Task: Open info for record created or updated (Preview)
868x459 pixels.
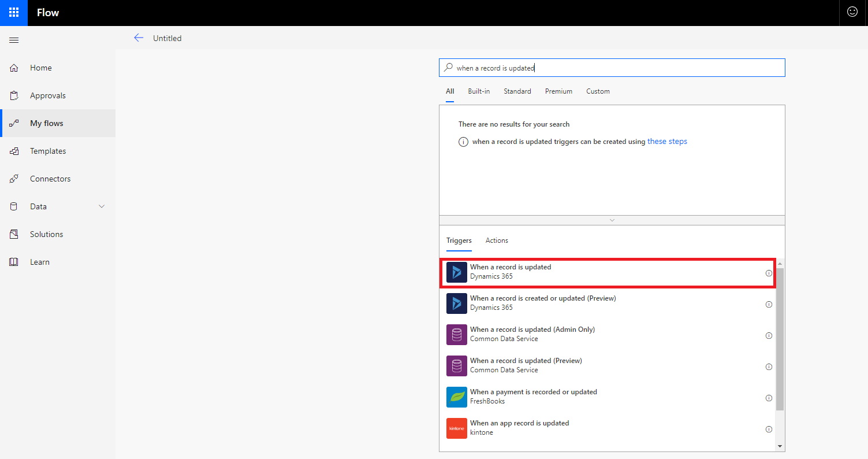Action: 769,304
